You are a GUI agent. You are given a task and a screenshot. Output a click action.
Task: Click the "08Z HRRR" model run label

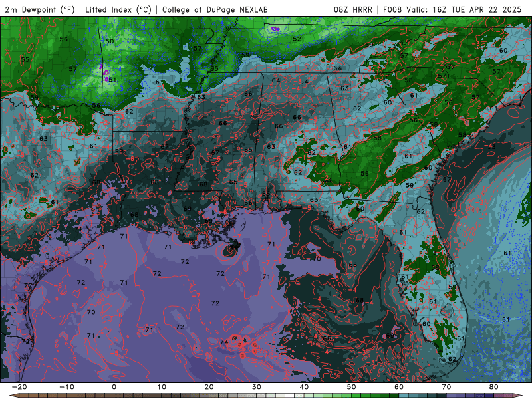pyautogui.click(x=353, y=9)
